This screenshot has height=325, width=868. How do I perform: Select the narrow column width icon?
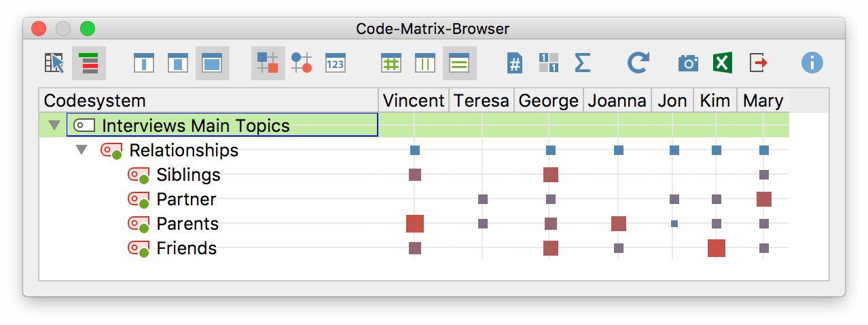[x=143, y=63]
